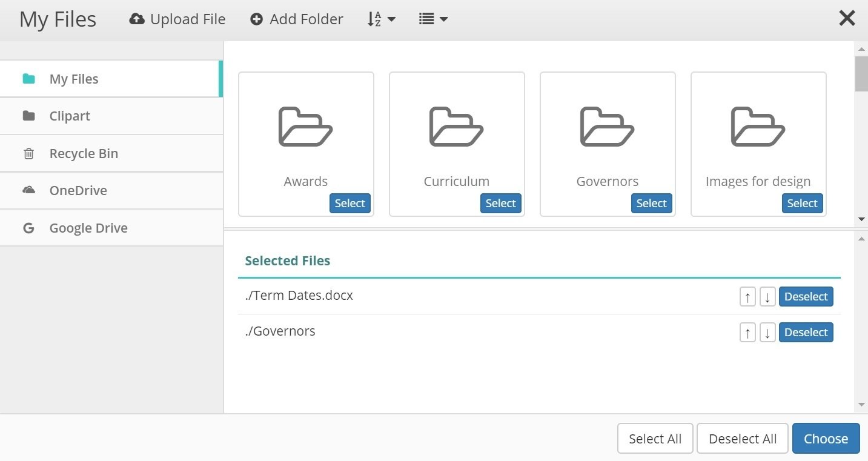This screenshot has width=868, height=461.
Task: Open the A-Z sort order dropdown
Action: (381, 19)
